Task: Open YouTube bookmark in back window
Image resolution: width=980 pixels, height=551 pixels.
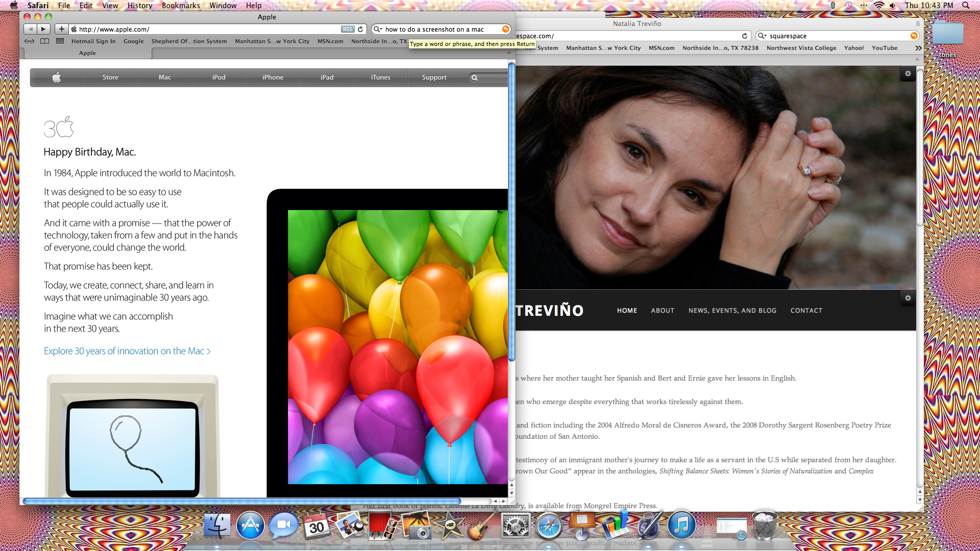Action: point(885,48)
